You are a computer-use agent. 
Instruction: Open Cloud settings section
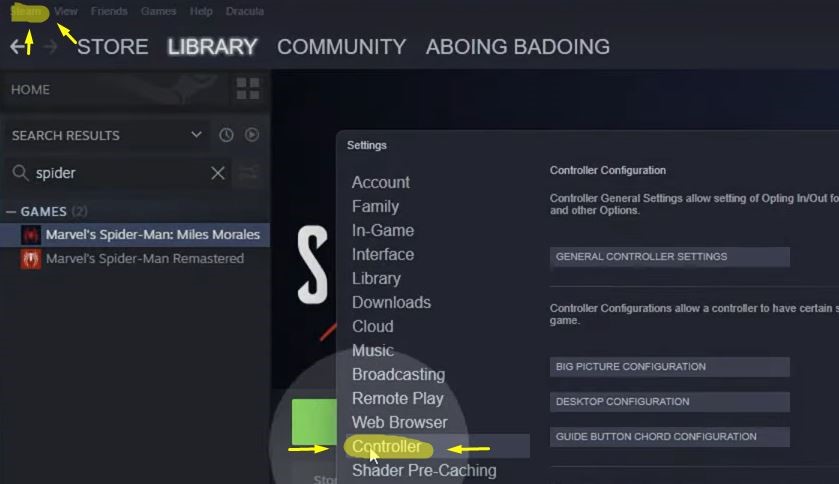(372, 327)
